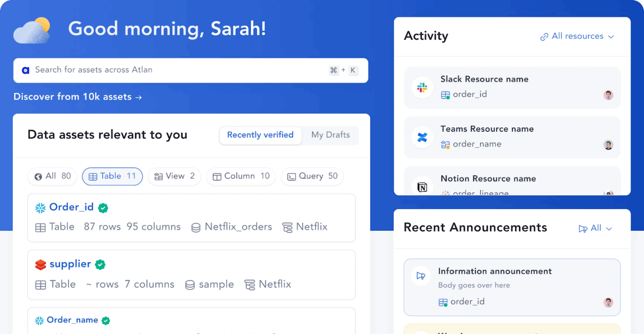This screenshot has height=334, width=644.
Task: Click the megaphone icon on Information announcement
Action: coord(420,275)
